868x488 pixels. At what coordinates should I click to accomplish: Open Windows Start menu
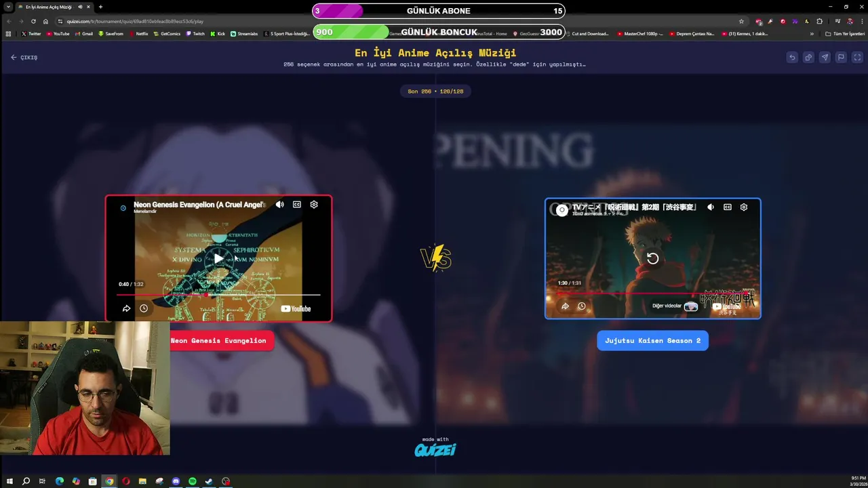(x=9, y=481)
